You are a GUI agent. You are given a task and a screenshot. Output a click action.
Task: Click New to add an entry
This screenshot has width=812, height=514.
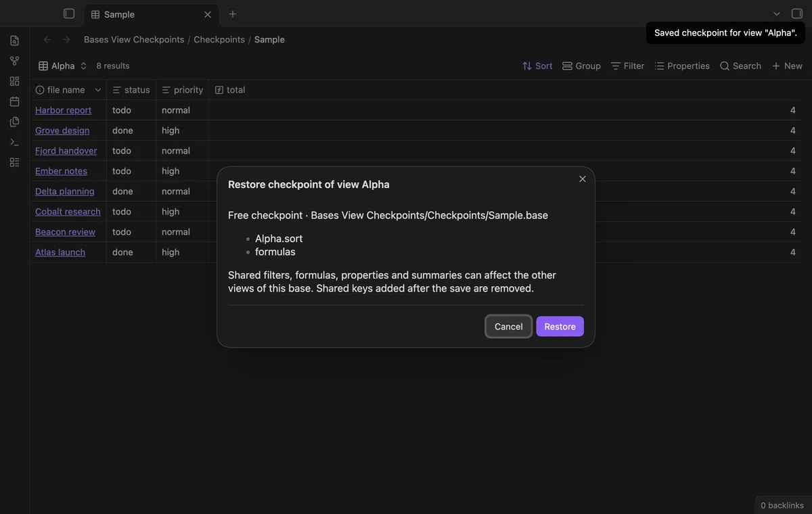(x=787, y=66)
